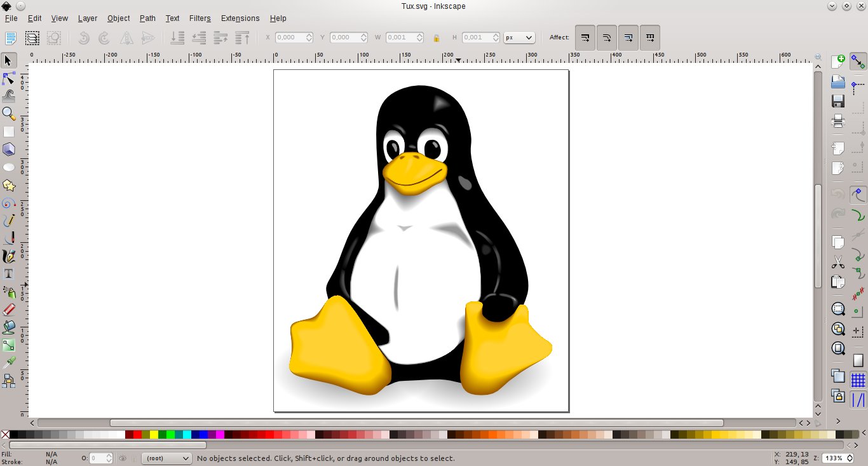Open an existing document icon

(838, 81)
